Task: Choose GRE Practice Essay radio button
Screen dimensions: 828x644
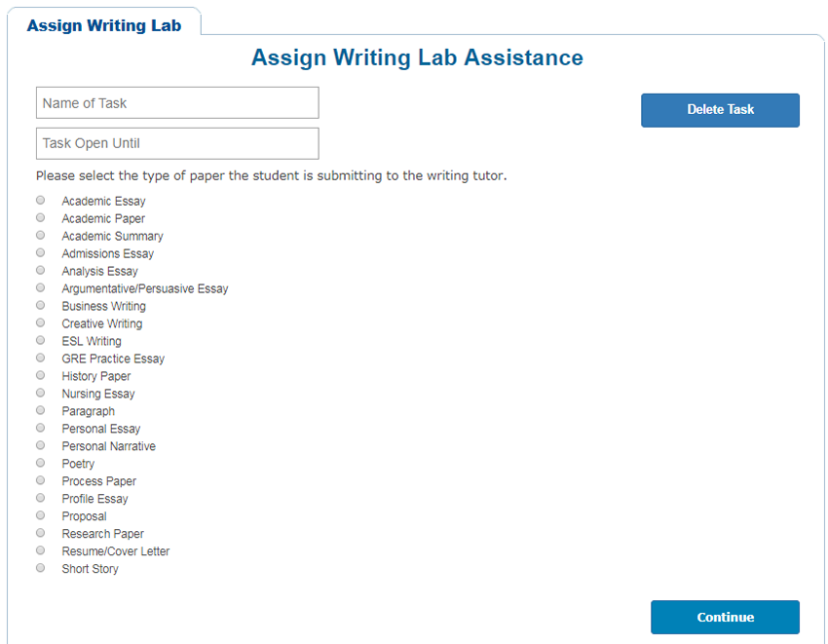Action: (40, 358)
